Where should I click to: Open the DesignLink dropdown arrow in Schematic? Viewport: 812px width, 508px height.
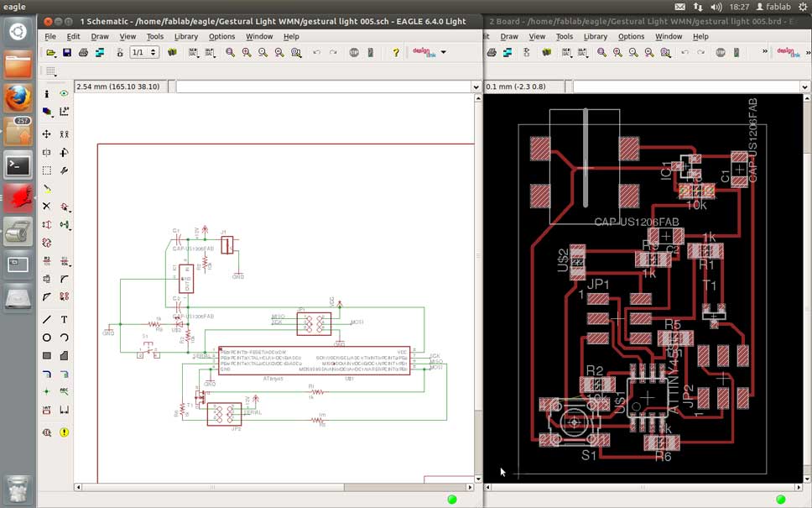click(443, 52)
